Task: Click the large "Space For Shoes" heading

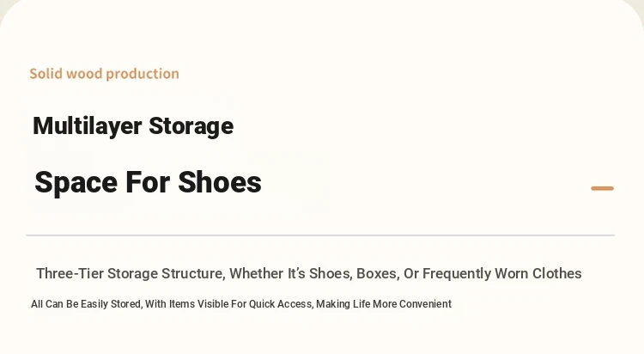Action: (x=148, y=182)
